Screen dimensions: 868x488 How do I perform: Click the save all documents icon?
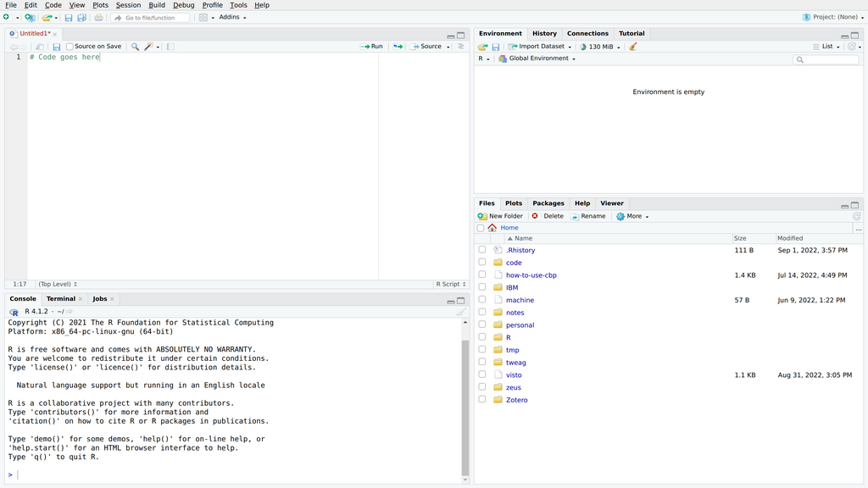pyautogui.click(x=81, y=17)
